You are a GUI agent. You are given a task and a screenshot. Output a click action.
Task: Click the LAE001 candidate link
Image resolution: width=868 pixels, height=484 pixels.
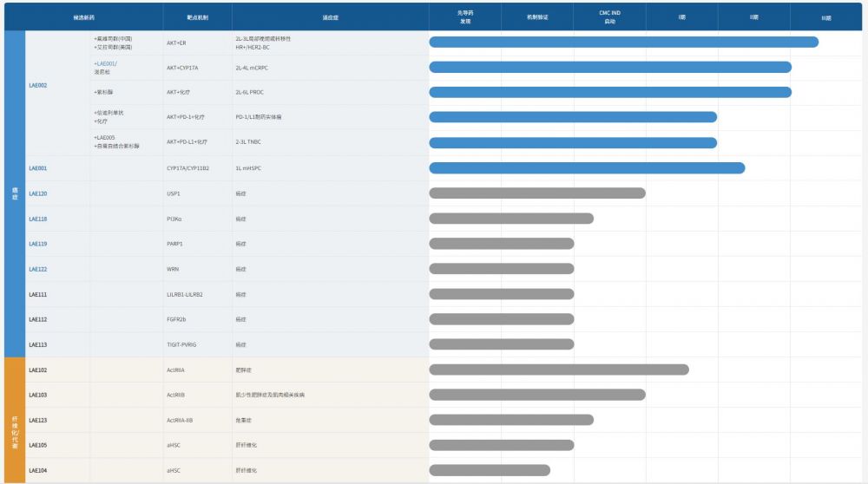pos(38,168)
